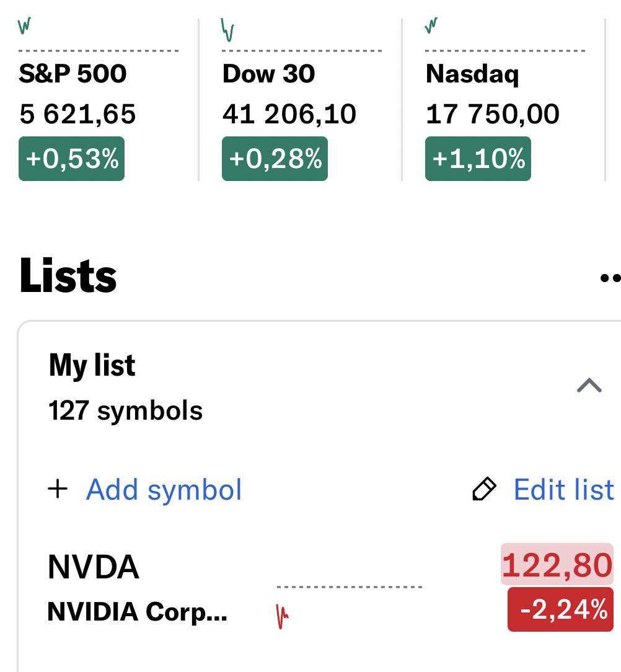Click the NVDA price 122,80

[557, 565]
